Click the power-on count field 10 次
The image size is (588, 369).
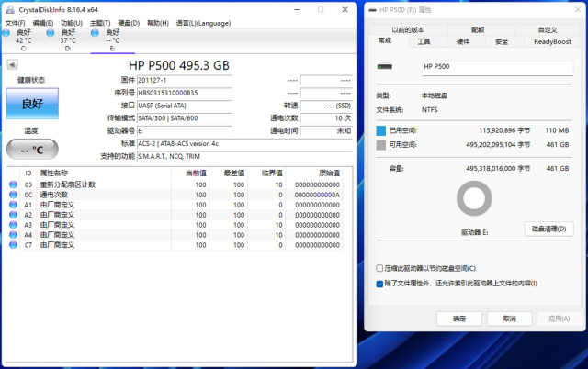[x=326, y=118]
